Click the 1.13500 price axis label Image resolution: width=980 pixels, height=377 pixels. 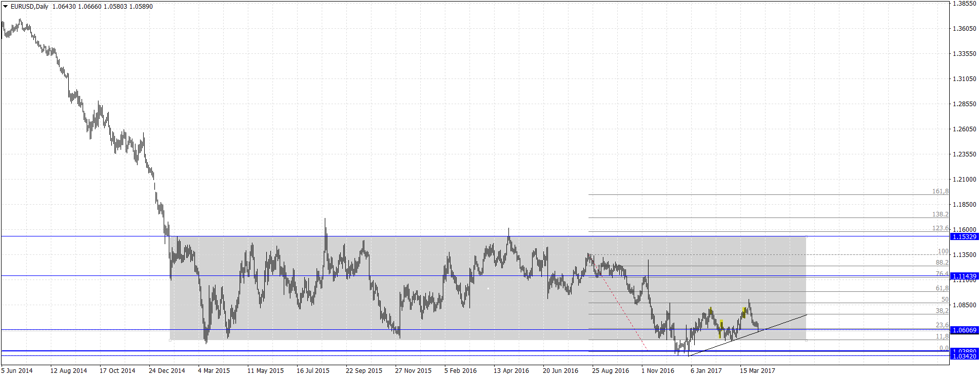964,255
